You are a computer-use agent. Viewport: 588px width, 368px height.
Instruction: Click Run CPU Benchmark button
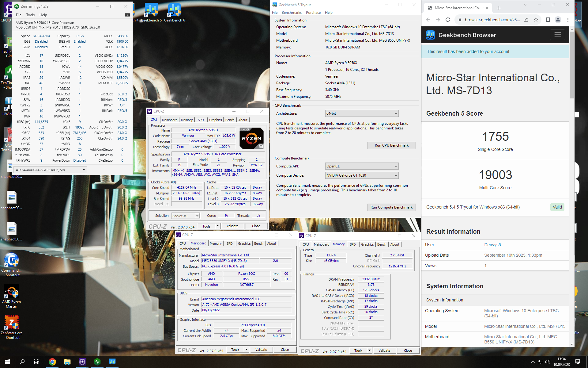pos(391,145)
